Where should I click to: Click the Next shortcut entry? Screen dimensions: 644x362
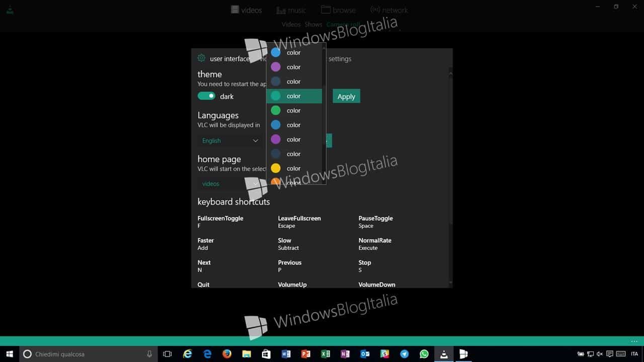pos(204,266)
